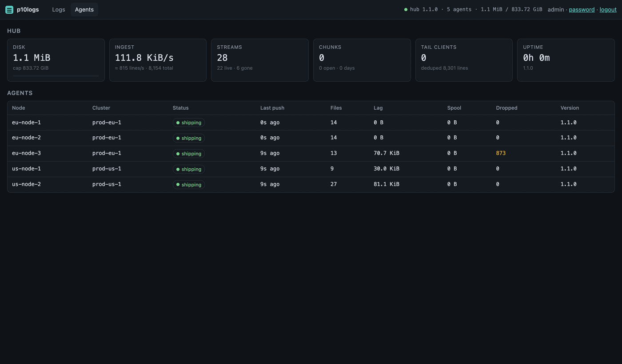
Task: Click prod-us-1 cluster for us-node-2
Action: point(107,184)
